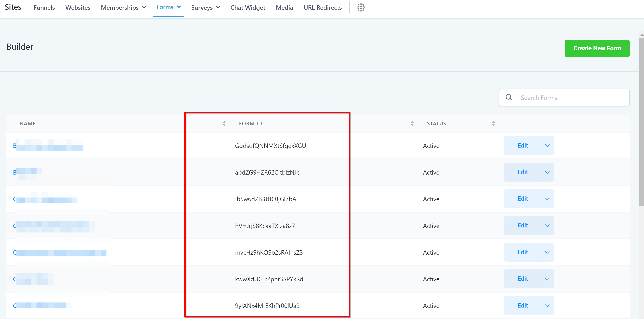
Task: Switch to the Websites tab
Action: pos(78,8)
